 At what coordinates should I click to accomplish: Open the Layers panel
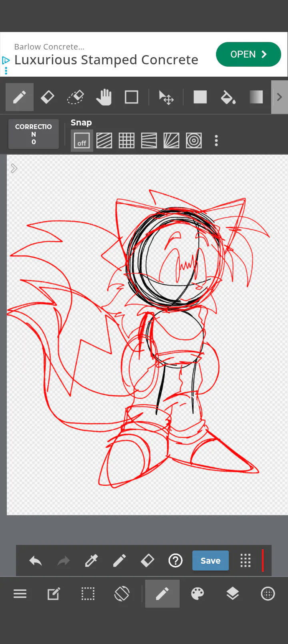click(x=233, y=594)
